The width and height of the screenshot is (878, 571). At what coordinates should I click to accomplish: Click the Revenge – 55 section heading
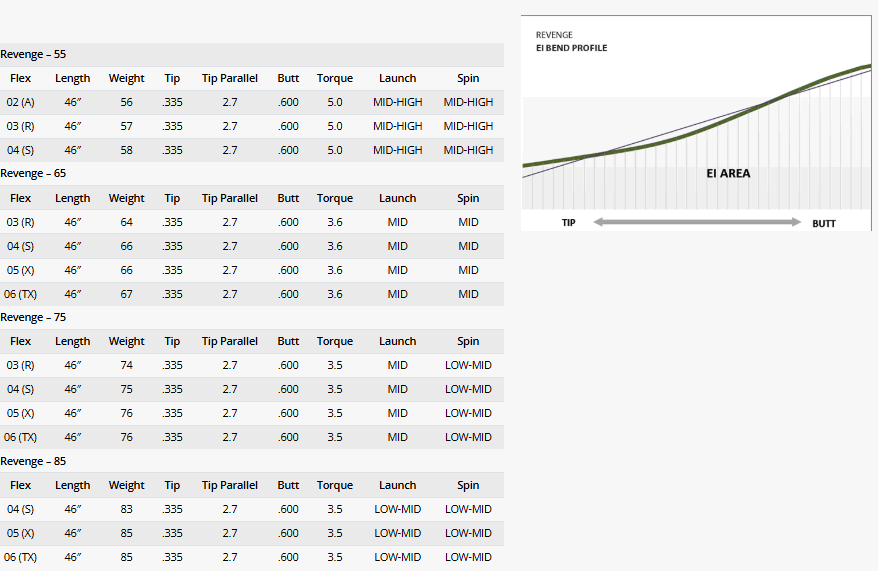pos(33,54)
